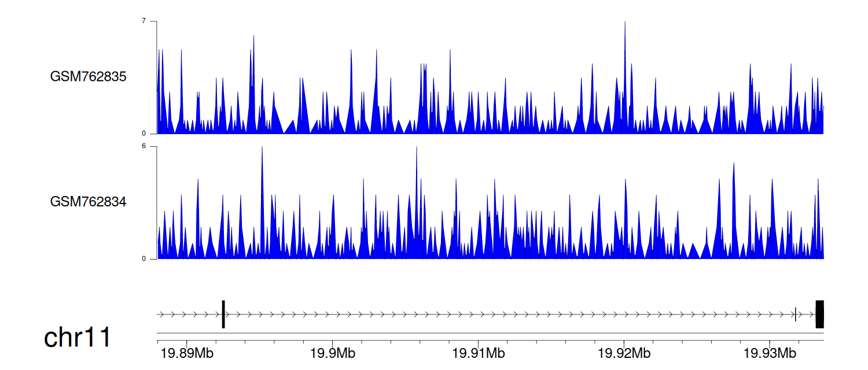Click the GSM762835 track label
The height and width of the screenshot is (370, 868).
88,76
